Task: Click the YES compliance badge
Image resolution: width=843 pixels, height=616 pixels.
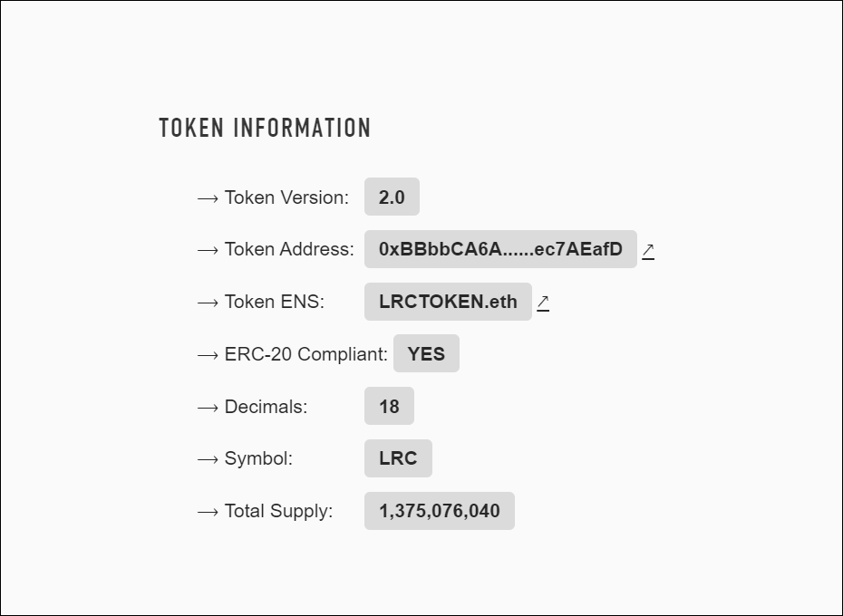Action: pos(426,353)
